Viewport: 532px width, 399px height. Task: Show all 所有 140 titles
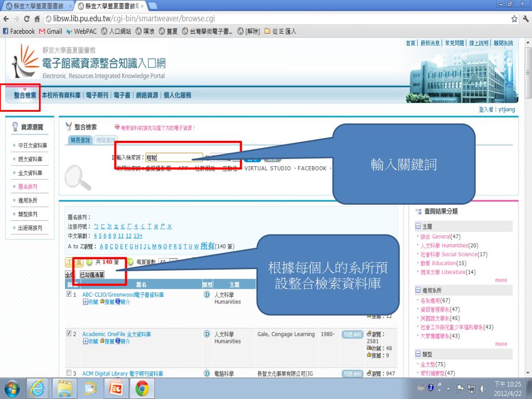pos(207,246)
